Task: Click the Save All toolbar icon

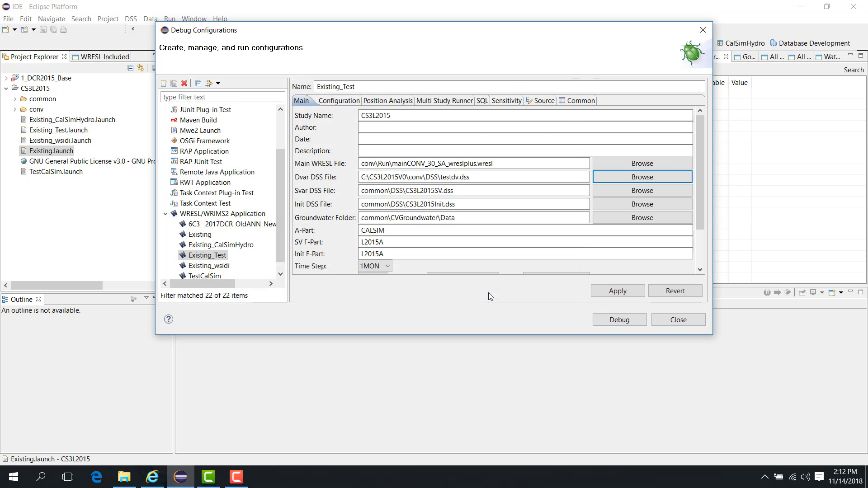Action: pyautogui.click(x=53, y=30)
